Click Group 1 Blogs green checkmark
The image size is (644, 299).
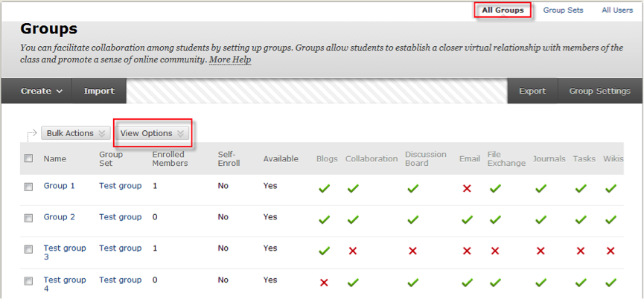point(324,189)
